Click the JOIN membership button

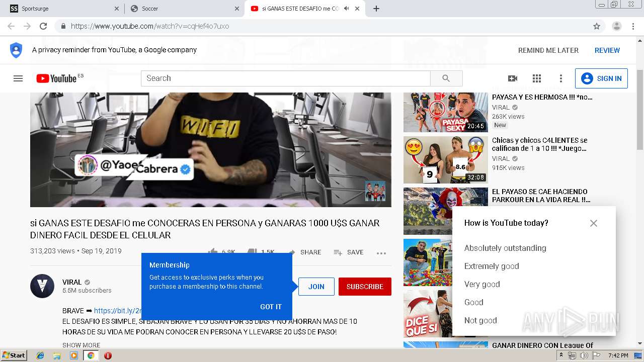[x=316, y=287]
